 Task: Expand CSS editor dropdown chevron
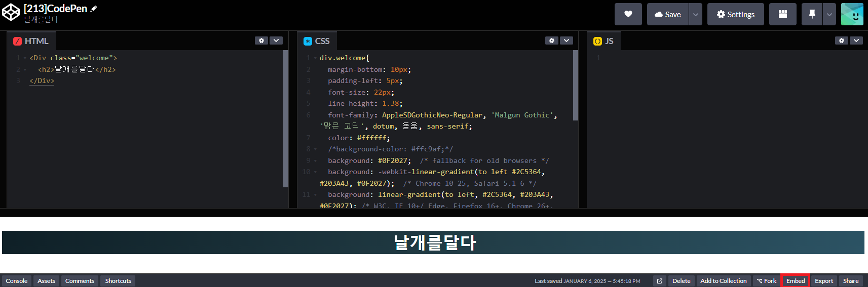click(x=567, y=40)
